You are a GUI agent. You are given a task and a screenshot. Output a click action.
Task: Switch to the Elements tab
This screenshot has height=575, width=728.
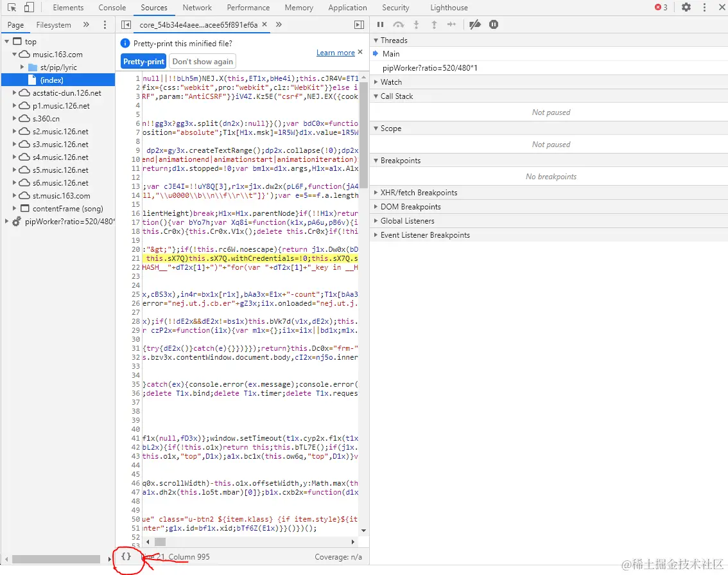tap(68, 8)
